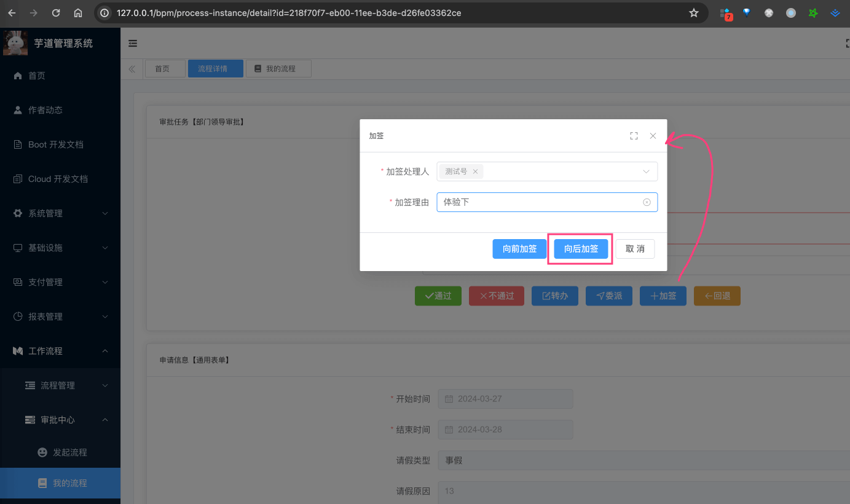
Task: Collapse the sidebar with hamburger icon
Action: click(133, 44)
